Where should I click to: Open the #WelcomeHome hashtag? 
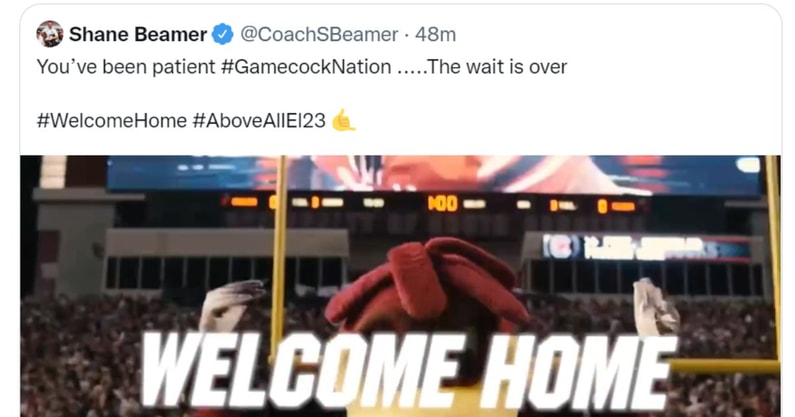[x=112, y=121]
